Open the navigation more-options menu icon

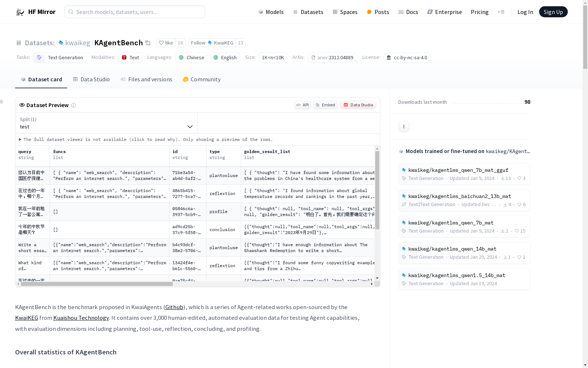[501, 12]
